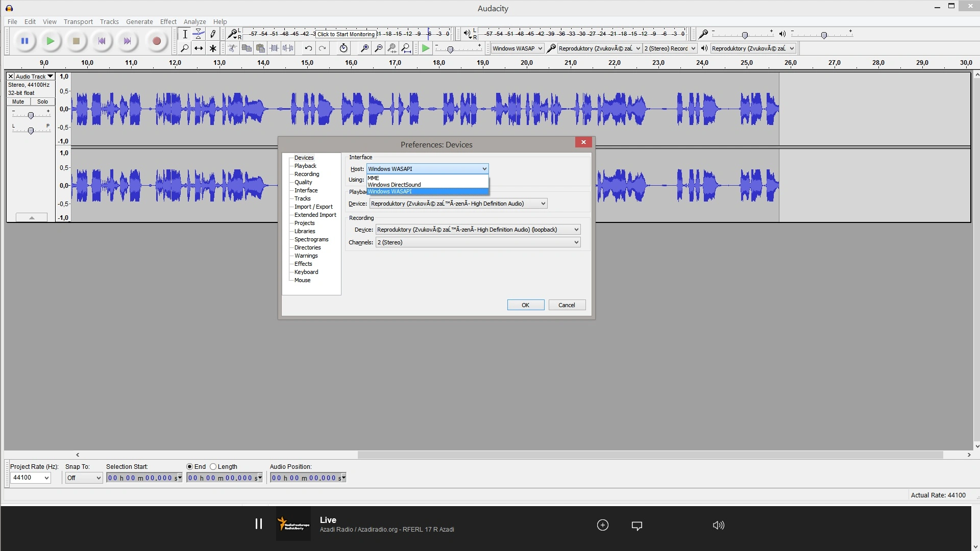Toggle the Host combo box arrow
This screenshot has height=551, width=980.
pos(484,169)
